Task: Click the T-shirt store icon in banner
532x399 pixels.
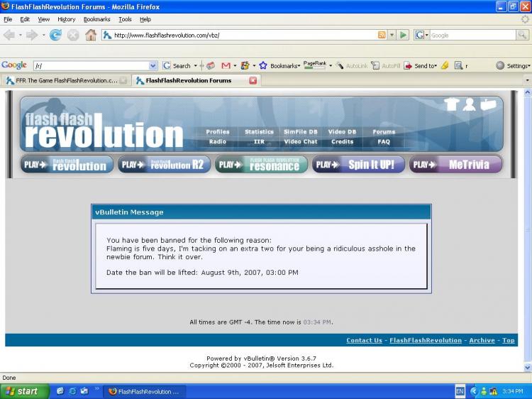Action: (x=452, y=104)
